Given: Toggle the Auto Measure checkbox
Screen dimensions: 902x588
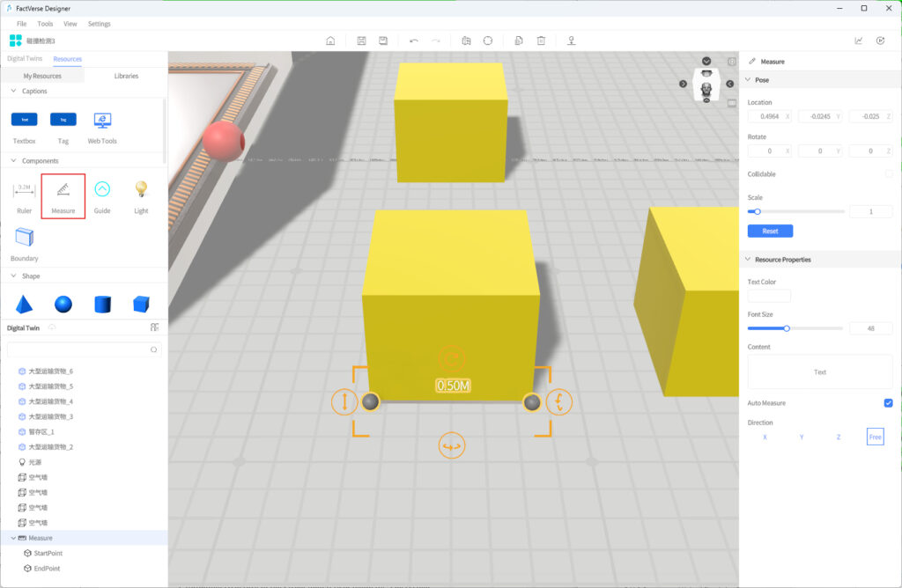Looking at the screenshot, I should click(x=888, y=403).
